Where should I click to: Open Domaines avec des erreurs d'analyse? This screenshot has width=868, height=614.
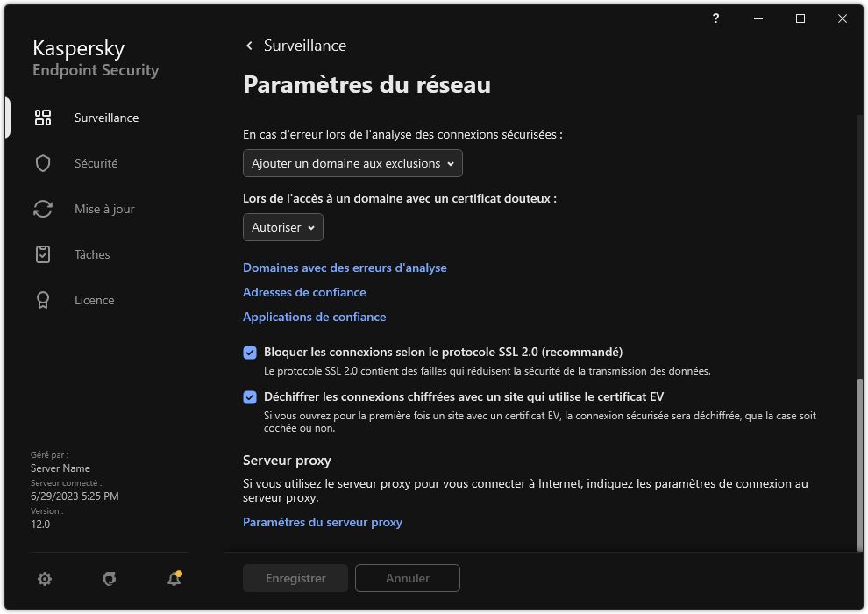[345, 268]
